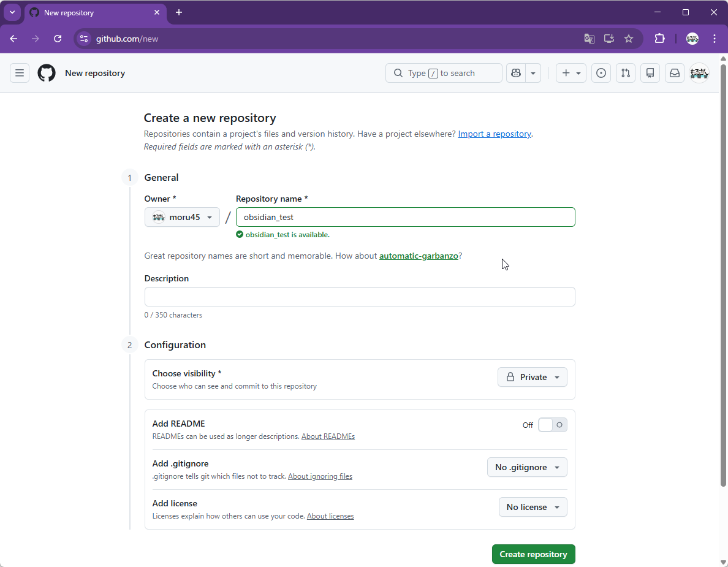Open the Notifications inbox icon
Screen dimensions: 728x567
[x=674, y=73]
